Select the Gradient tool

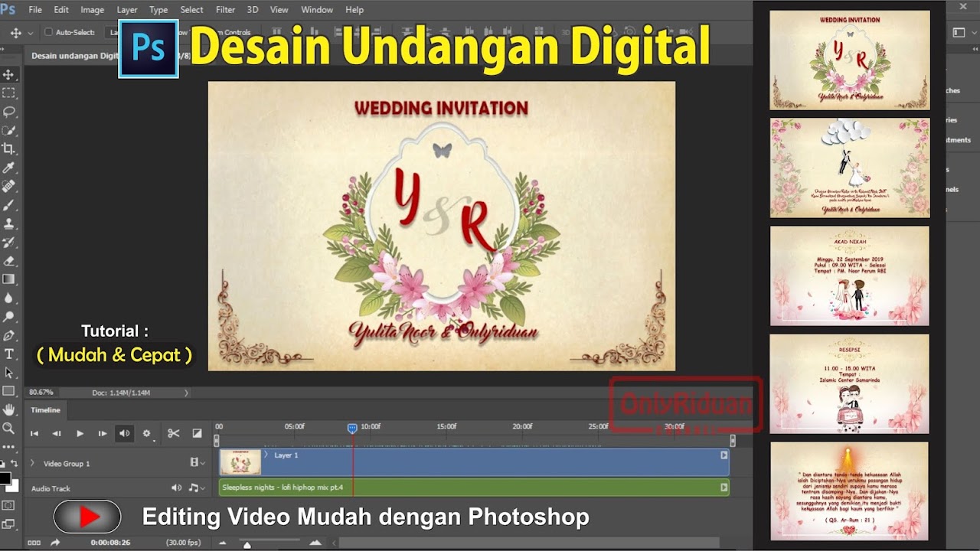click(x=9, y=279)
